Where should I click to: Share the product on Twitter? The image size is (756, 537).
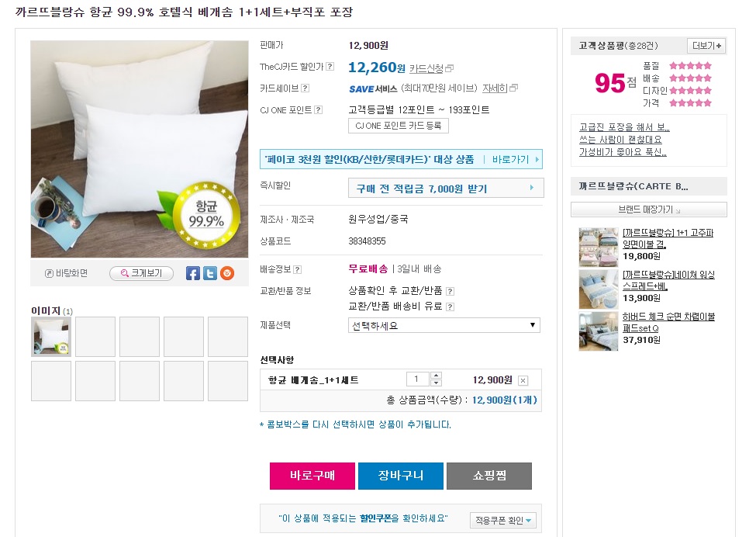(x=209, y=273)
